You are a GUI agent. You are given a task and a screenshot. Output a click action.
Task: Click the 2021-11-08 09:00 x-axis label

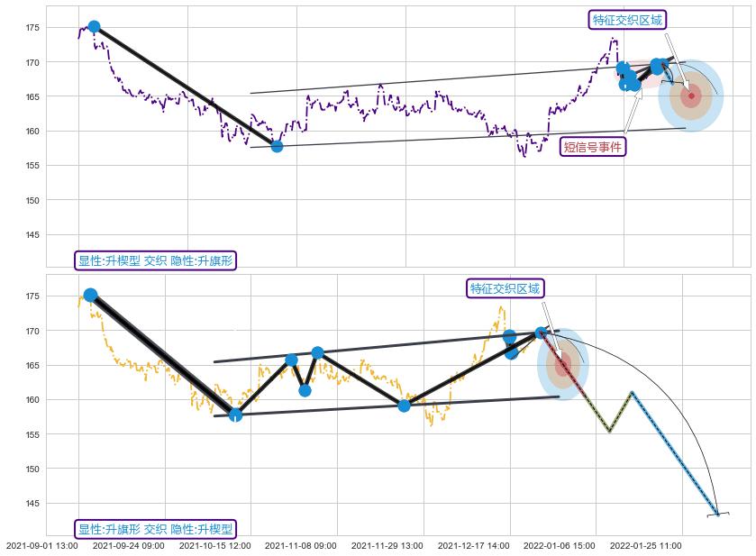(299, 545)
